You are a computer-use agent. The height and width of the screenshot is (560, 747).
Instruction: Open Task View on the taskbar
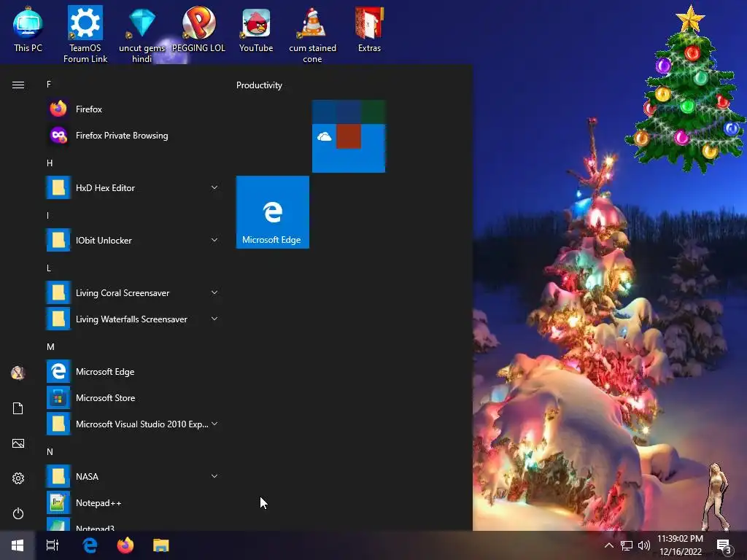(53, 545)
